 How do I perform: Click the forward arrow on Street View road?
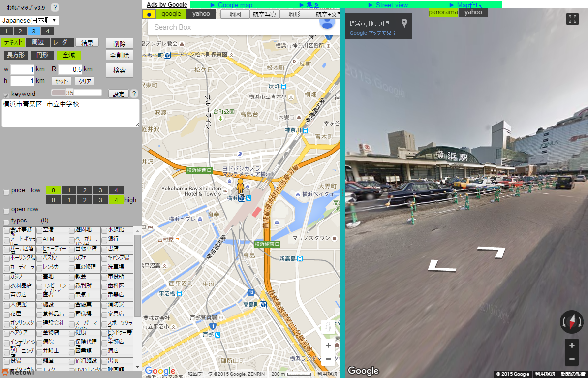coord(491,252)
